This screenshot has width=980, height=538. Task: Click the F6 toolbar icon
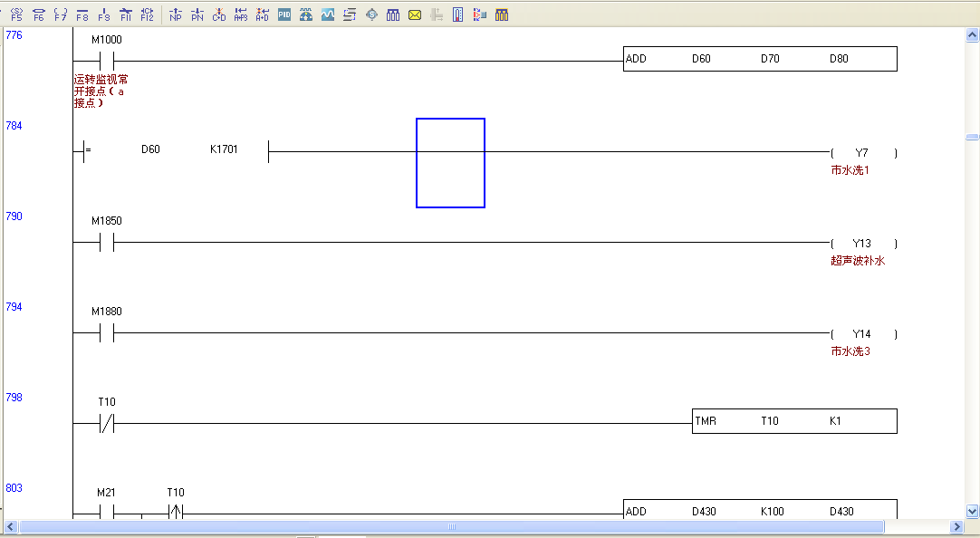(38, 14)
